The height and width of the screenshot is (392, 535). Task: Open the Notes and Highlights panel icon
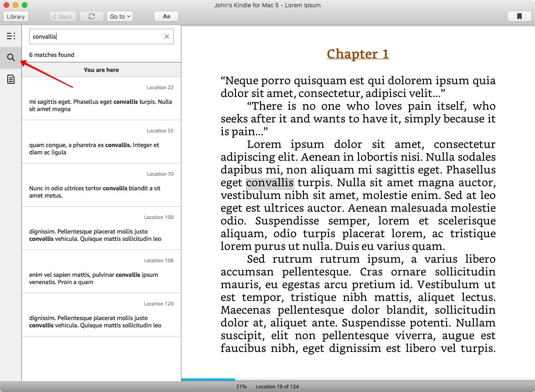click(11, 79)
